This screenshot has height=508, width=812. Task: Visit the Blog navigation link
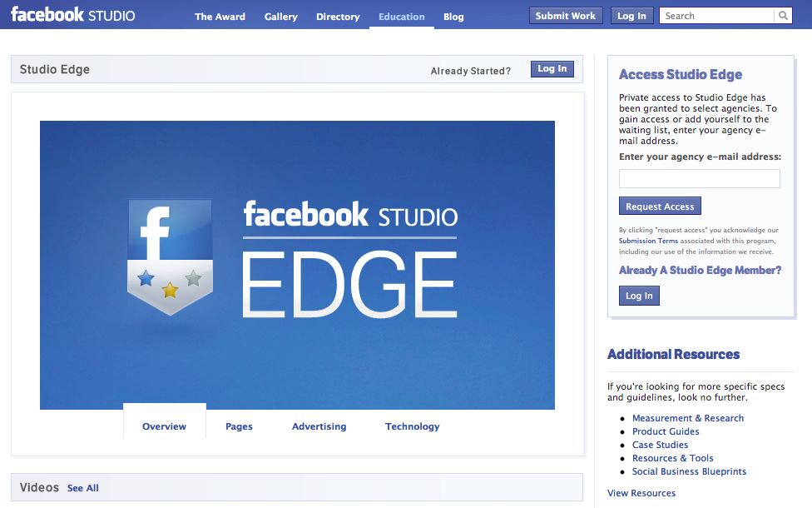point(453,17)
